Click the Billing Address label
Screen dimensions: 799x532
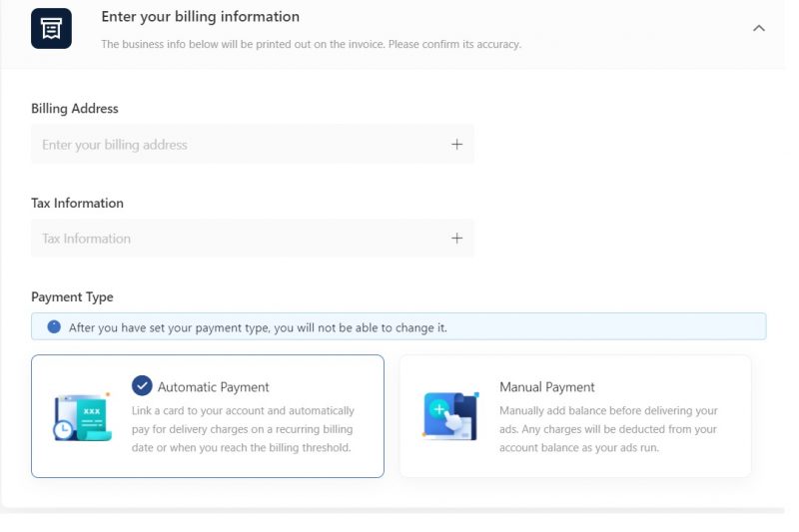tap(75, 109)
